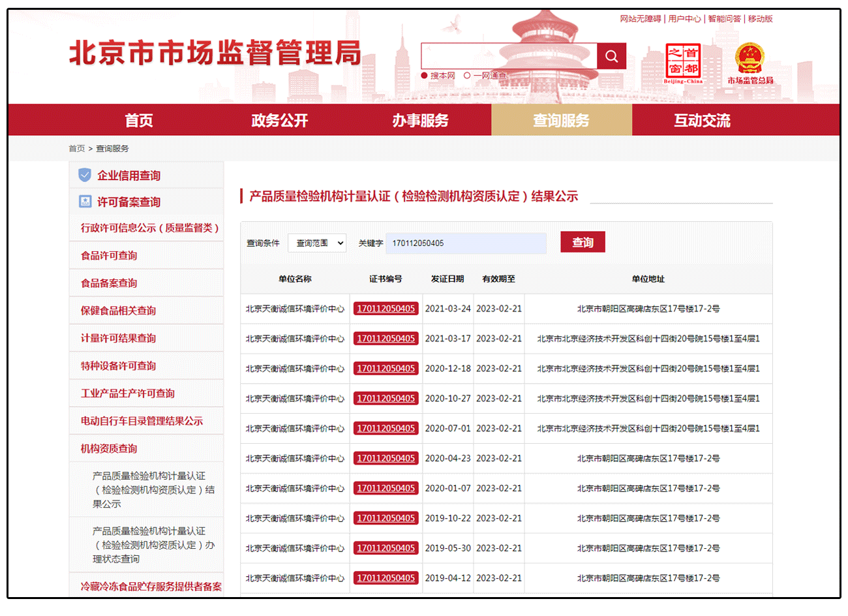Click the 查询条件 label

[263, 243]
